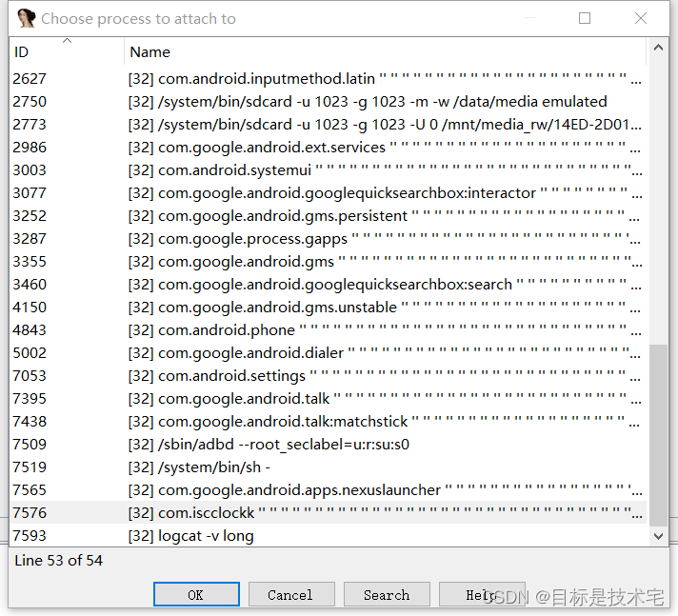This screenshot has width=678, height=616.
Task: Select the com.iscclockk process row
Action: [x=207, y=513]
